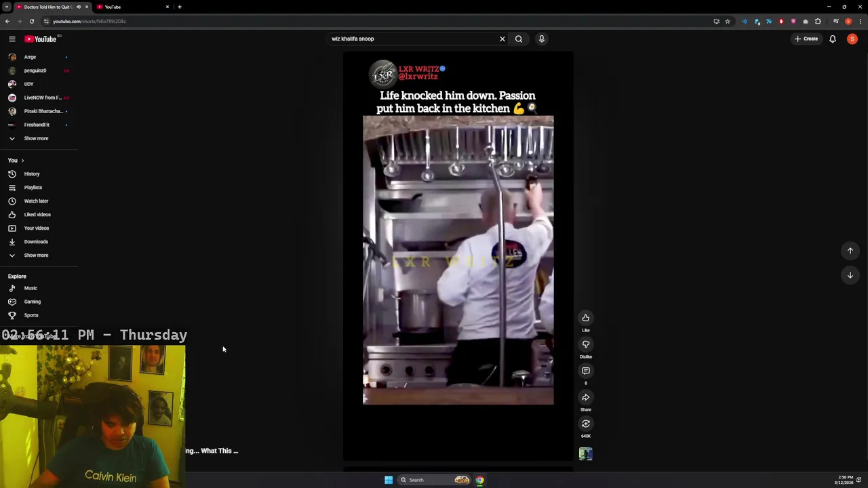Viewport: 868px width, 488px height.
Task: Go back in browser
Action: point(7,21)
